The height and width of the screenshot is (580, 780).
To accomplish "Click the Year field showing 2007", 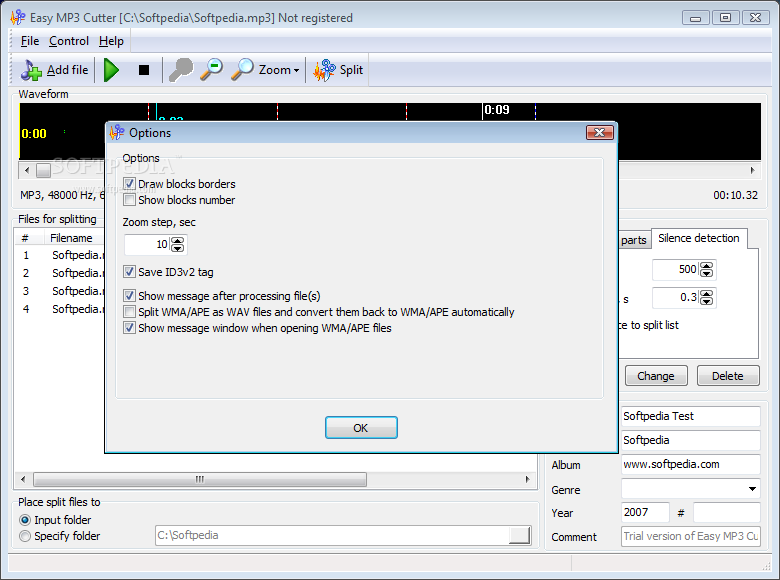I will [645, 512].
